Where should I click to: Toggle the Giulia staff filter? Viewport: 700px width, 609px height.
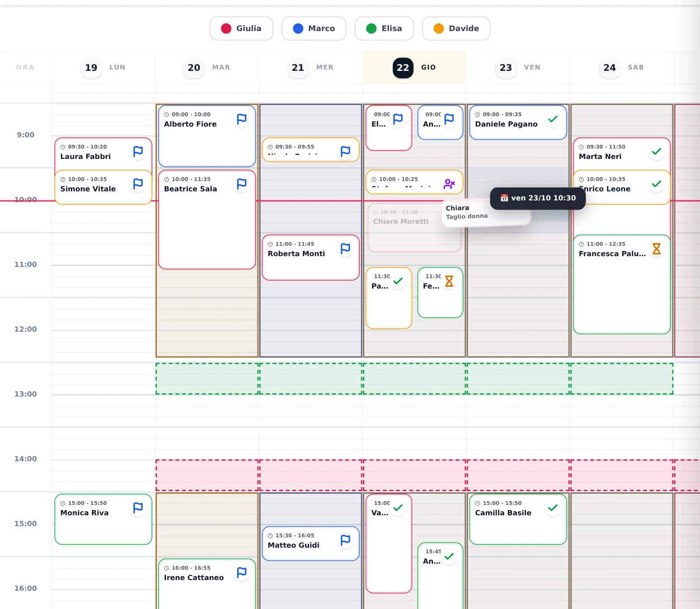click(x=241, y=29)
